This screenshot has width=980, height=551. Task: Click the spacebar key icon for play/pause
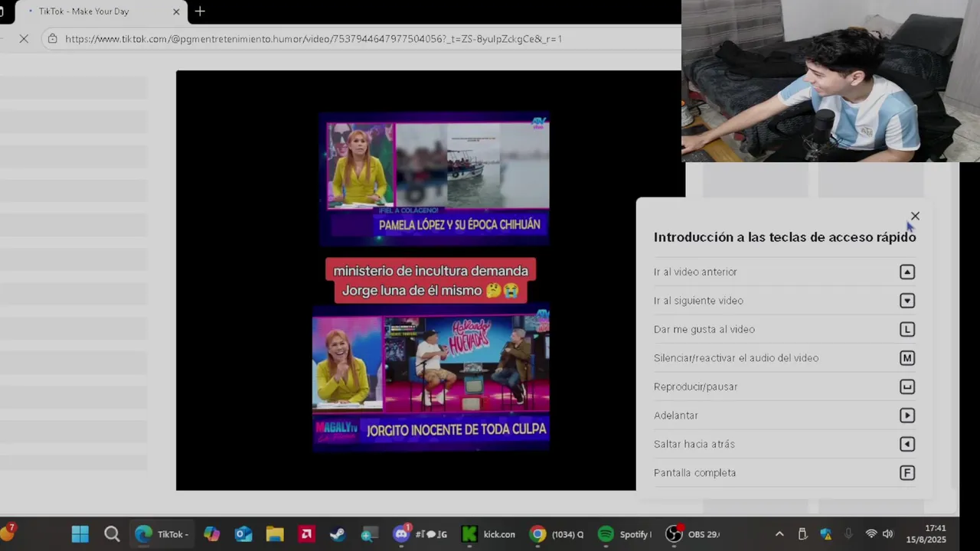tap(907, 386)
